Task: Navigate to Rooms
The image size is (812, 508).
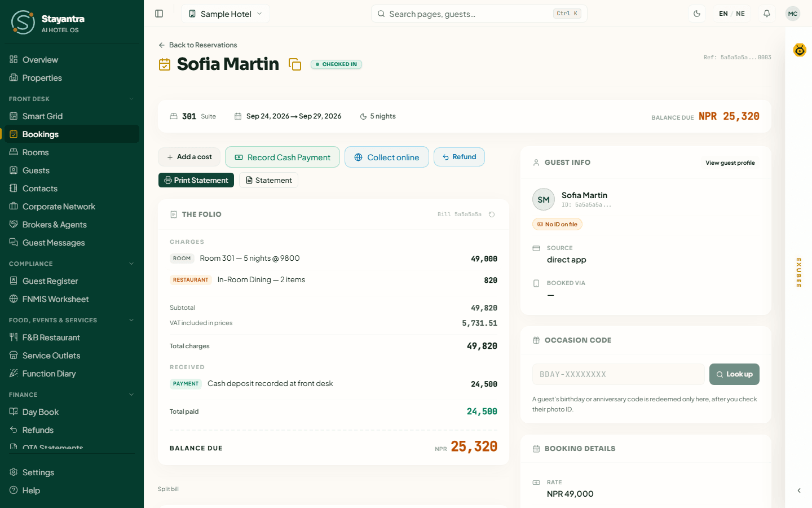Action: (x=72, y=152)
